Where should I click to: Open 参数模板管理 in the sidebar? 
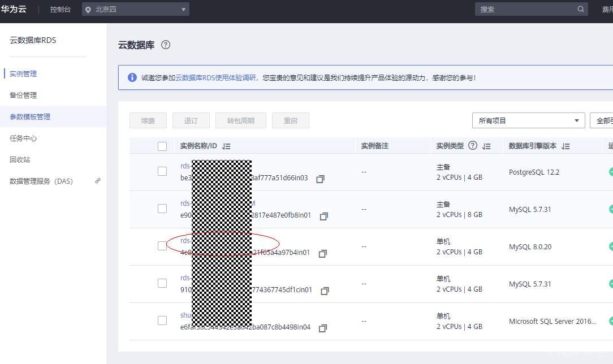pyautogui.click(x=30, y=117)
